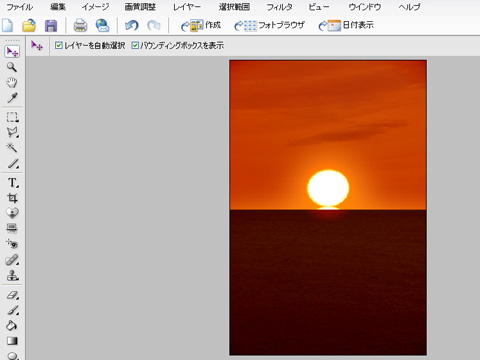This screenshot has width=480, height=360.
Task: Open the イメージ menu
Action: 95,7
